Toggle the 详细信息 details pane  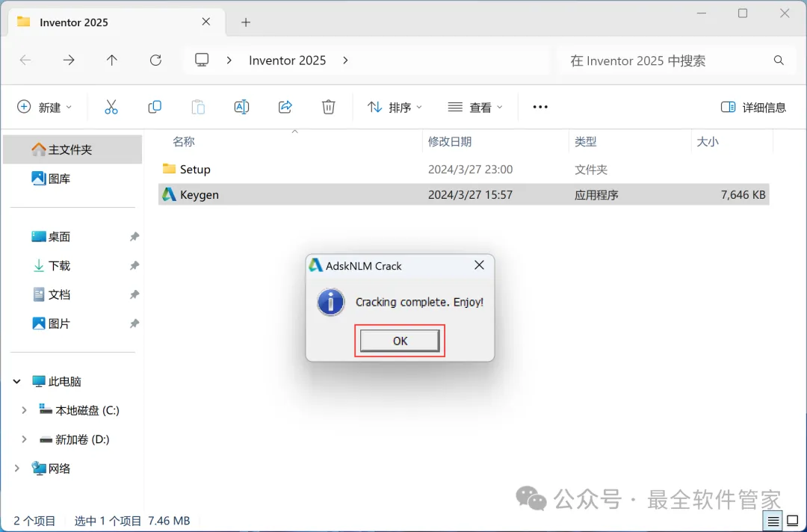[753, 107]
